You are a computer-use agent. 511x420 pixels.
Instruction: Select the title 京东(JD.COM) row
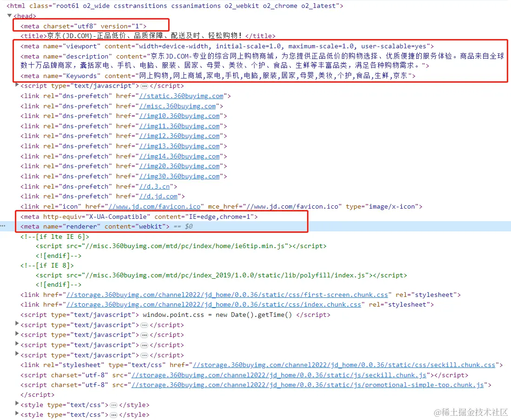[148, 36]
